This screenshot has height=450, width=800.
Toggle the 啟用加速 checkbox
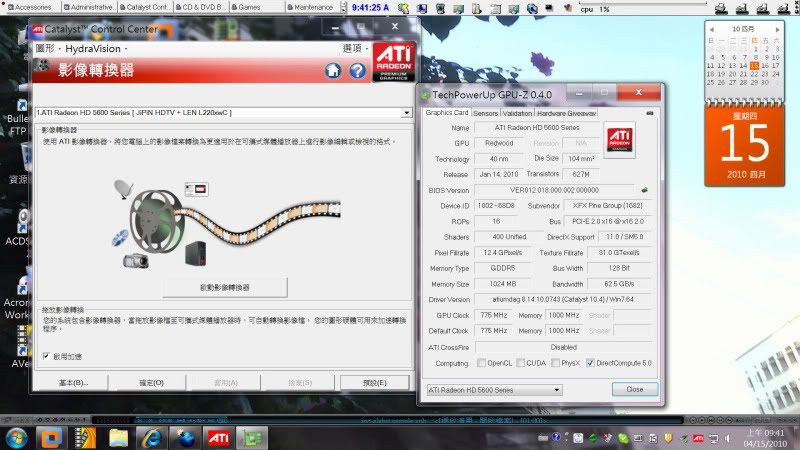[x=46, y=356]
